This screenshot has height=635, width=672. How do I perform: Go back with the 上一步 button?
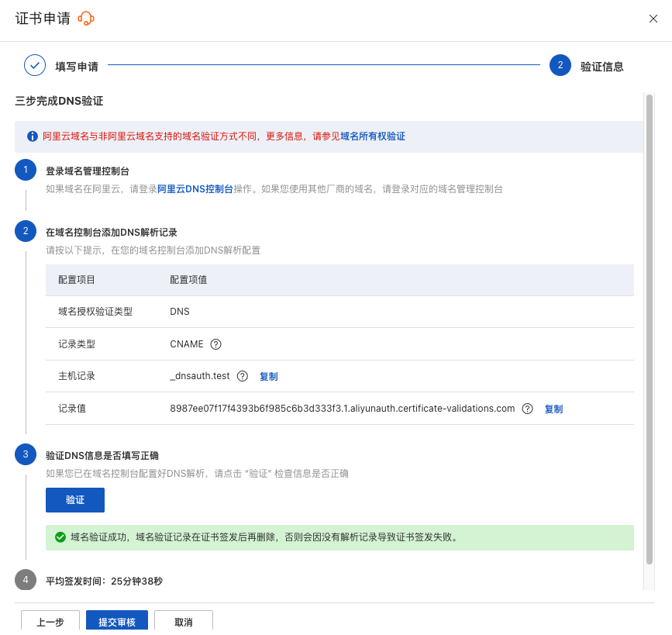tap(50, 622)
